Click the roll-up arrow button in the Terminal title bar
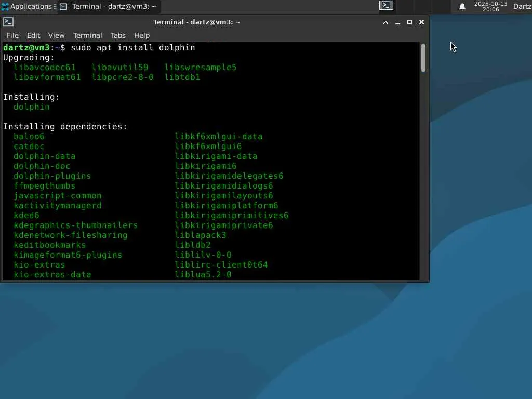The height and width of the screenshot is (399, 532). 385,22
